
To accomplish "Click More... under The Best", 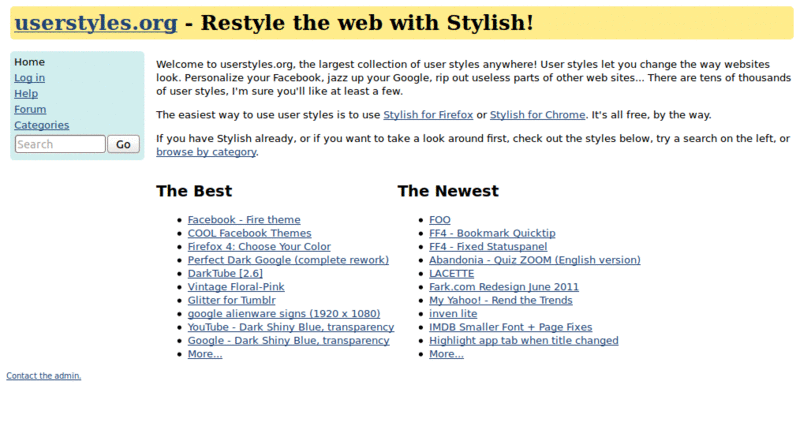I will coord(205,354).
